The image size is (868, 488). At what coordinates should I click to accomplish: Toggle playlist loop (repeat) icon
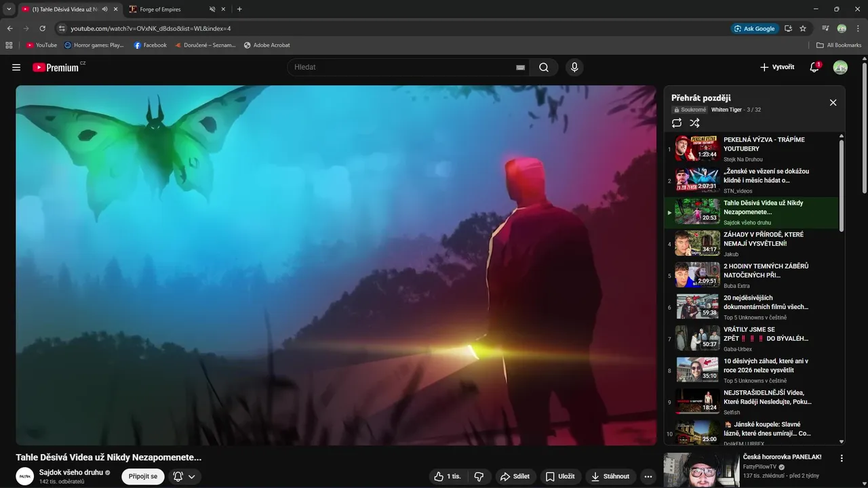pos(677,123)
